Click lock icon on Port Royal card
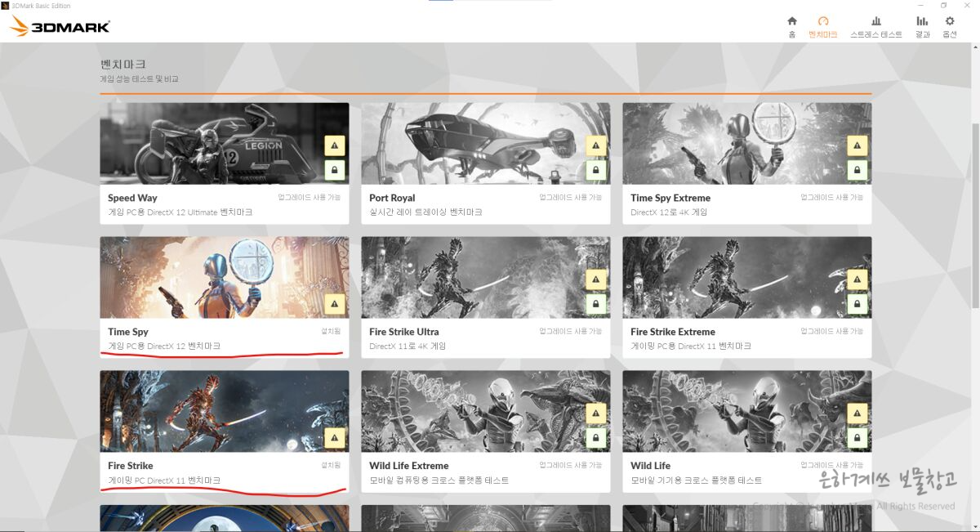This screenshot has width=980, height=532. [596, 170]
